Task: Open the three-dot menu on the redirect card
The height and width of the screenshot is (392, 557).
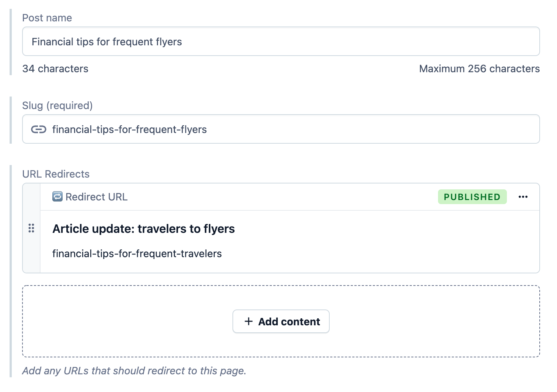Action: tap(523, 197)
